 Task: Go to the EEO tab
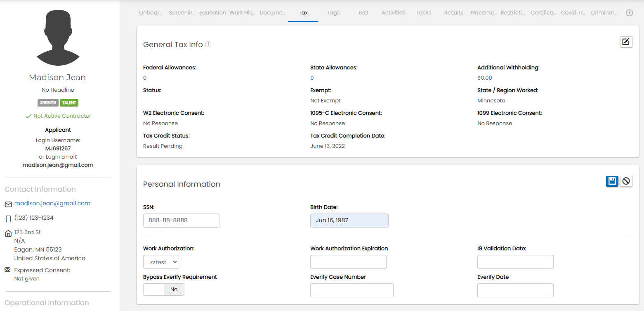coord(363,13)
